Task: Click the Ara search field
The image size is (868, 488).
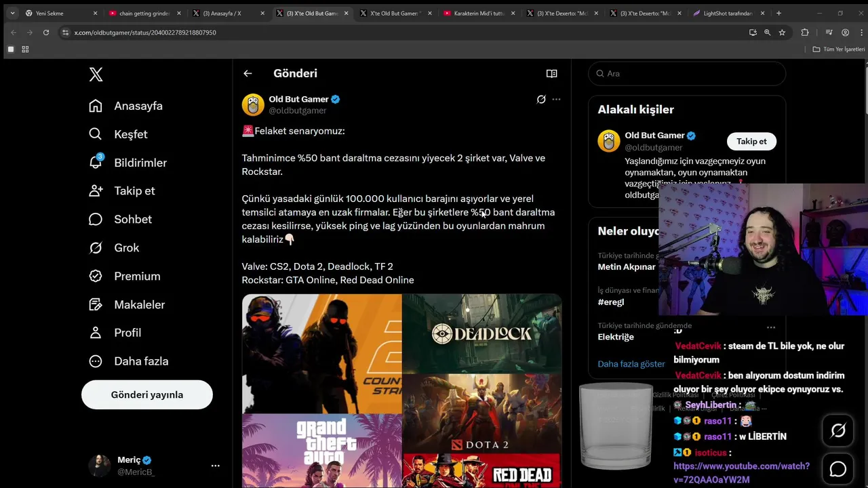Action: pyautogui.click(x=687, y=73)
